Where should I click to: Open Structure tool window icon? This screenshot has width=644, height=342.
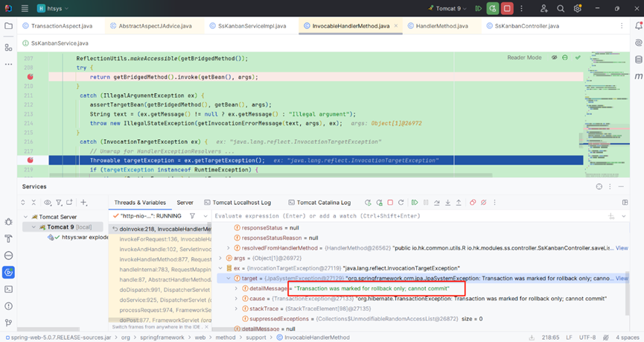click(8, 47)
